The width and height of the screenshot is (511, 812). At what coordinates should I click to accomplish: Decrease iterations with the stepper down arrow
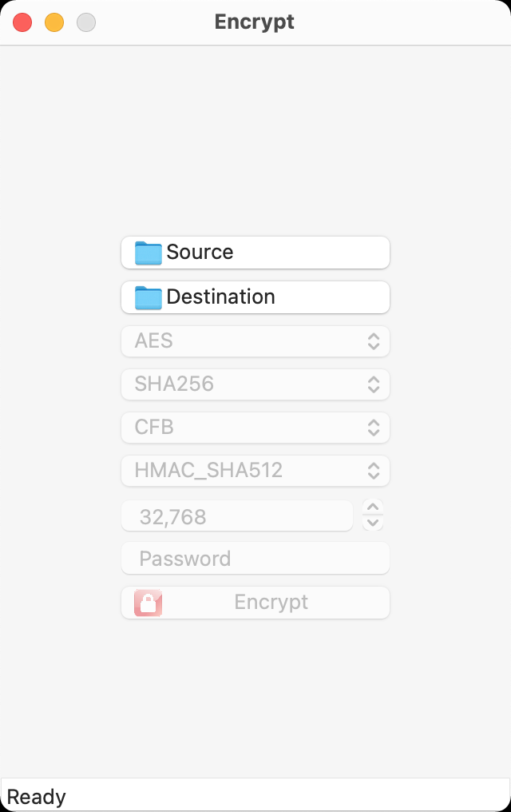point(373,523)
